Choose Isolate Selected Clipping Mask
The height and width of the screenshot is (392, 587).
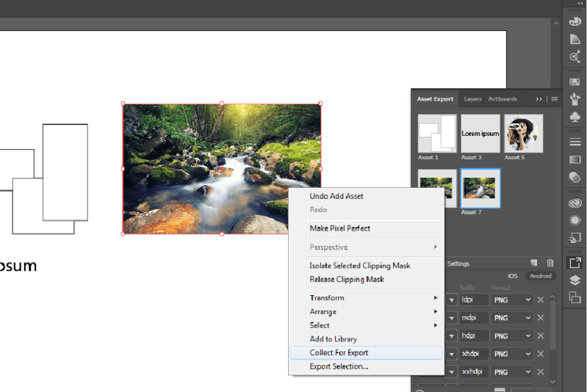(366, 266)
